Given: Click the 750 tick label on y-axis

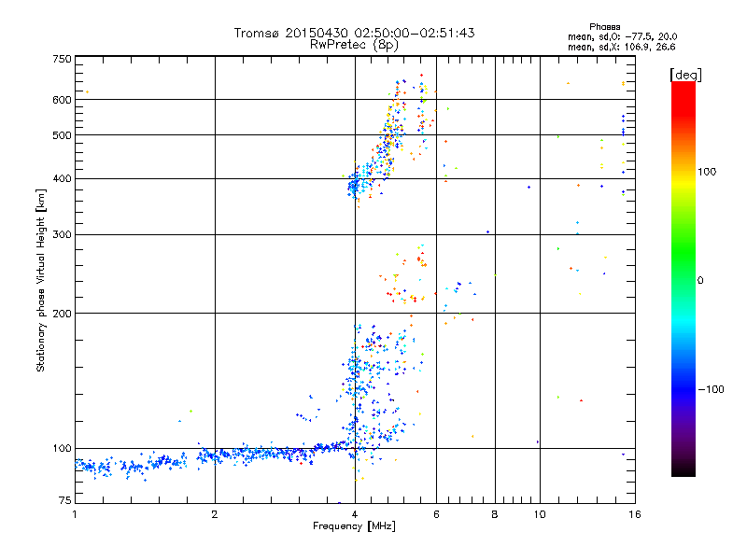Looking at the screenshot, I should [x=62, y=59].
